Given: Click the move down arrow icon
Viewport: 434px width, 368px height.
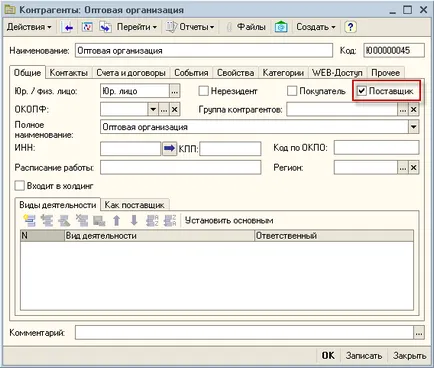Looking at the screenshot, I should click(x=134, y=221).
